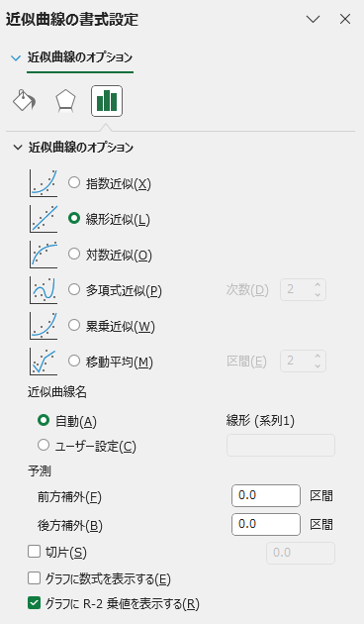Open the task pane options chevron
Viewport: 364px width, 624px height.
[314, 19]
